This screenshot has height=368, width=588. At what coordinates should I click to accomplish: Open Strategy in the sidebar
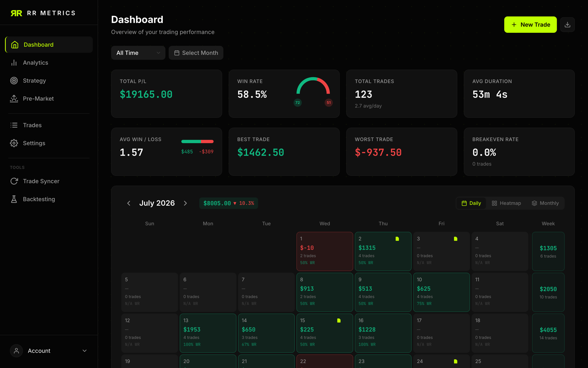pyautogui.click(x=49, y=81)
